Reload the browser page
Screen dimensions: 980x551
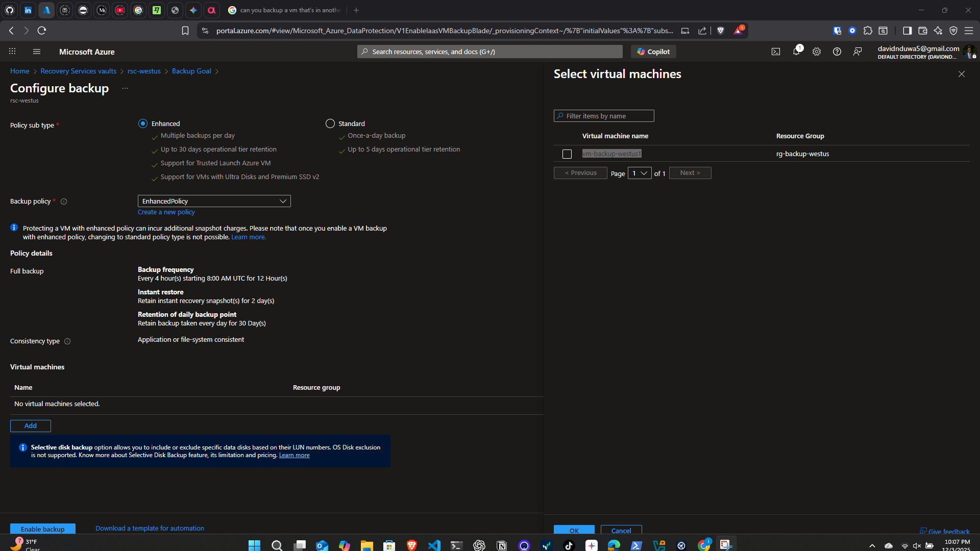[x=42, y=31]
